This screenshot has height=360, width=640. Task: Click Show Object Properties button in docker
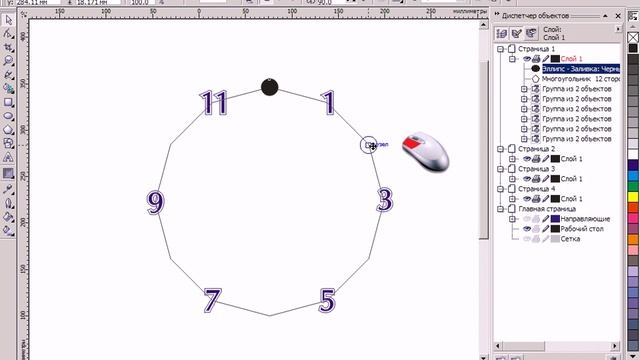coord(502,33)
